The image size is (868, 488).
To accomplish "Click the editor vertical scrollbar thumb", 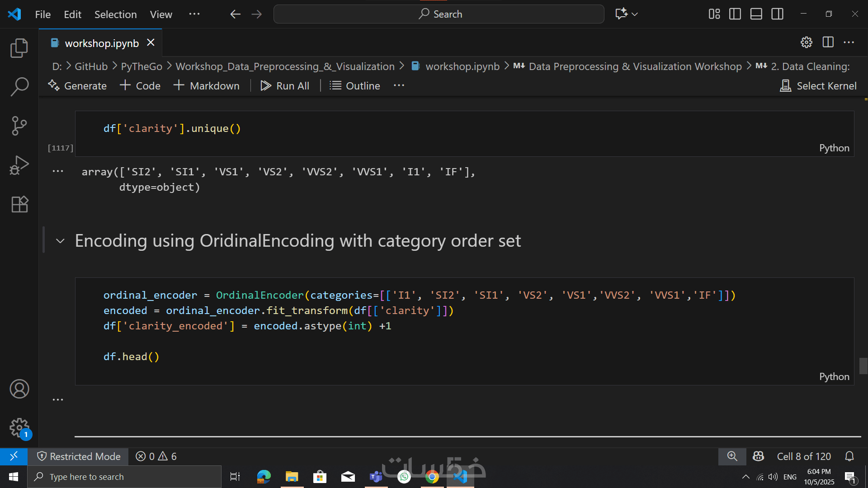I will pyautogui.click(x=863, y=366).
